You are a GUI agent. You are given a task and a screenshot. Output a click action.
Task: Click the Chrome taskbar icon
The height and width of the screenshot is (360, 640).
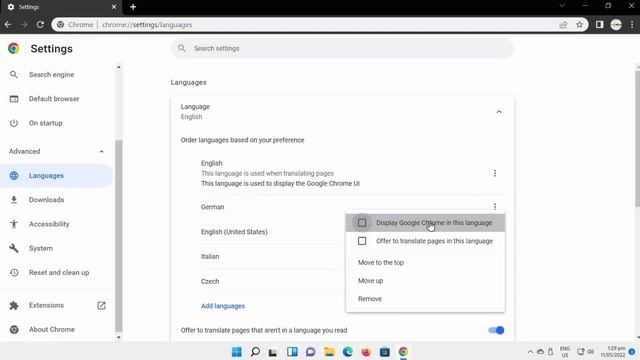[x=403, y=352]
